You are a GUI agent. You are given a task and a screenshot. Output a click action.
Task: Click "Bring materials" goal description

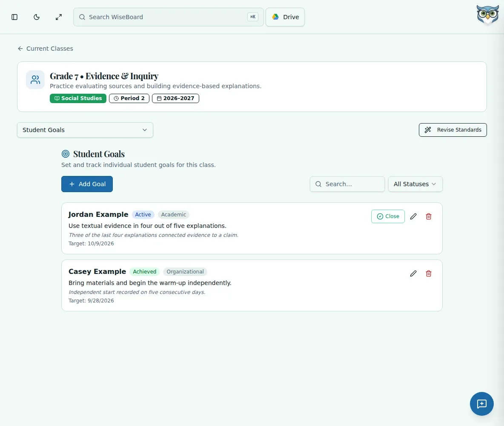coord(150,283)
